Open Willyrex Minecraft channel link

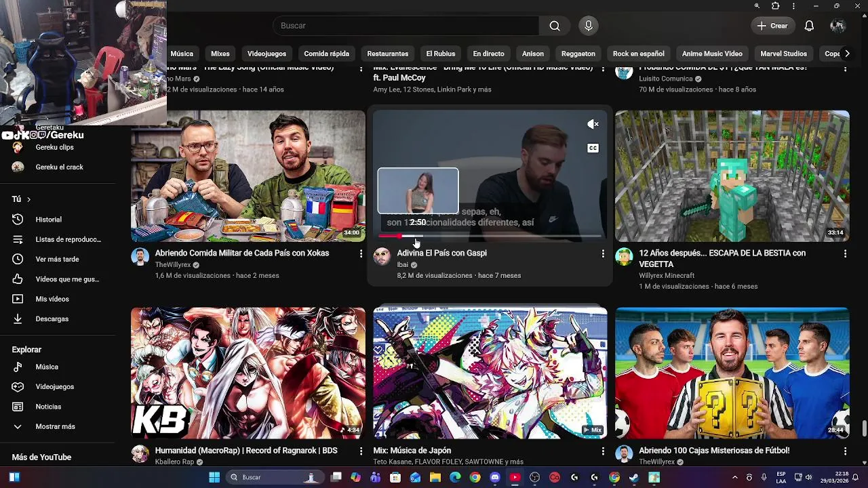[667, 276]
